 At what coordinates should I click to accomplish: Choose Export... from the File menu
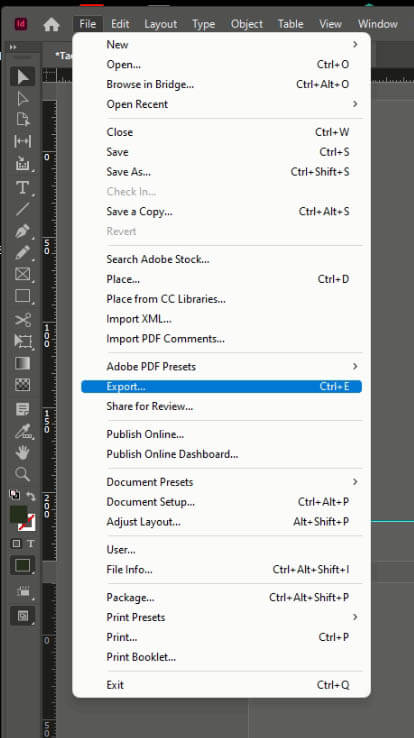tap(222, 386)
